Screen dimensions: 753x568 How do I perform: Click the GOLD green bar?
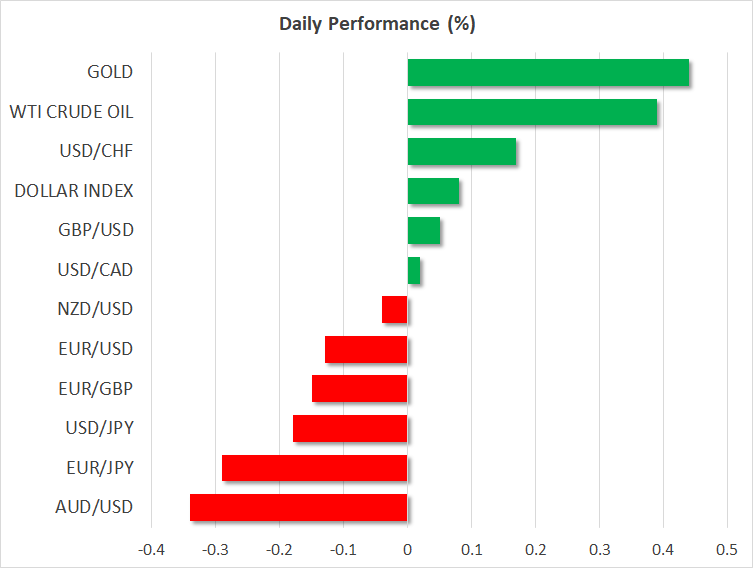click(x=548, y=73)
